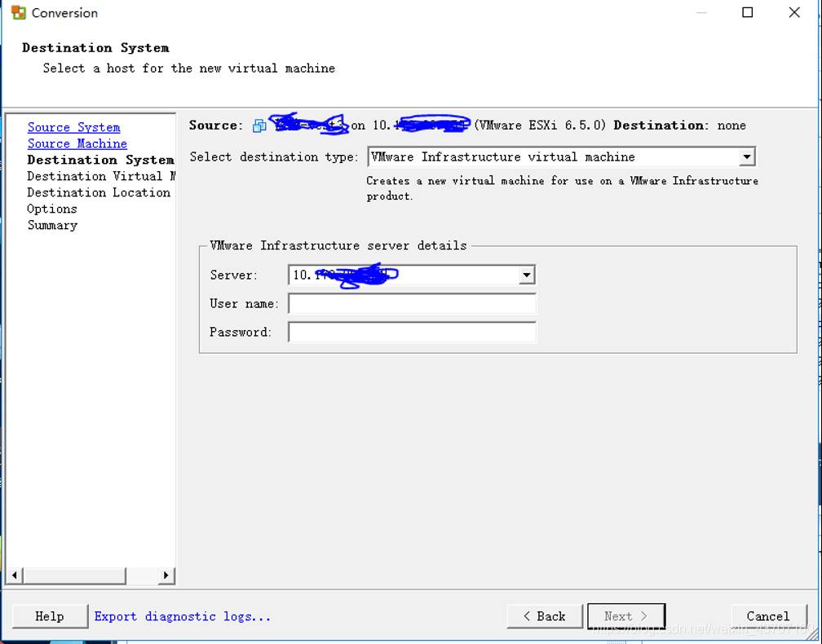Cancel the conversion wizard
Viewport: 822px width, 644px height.
(x=767, y=616)
